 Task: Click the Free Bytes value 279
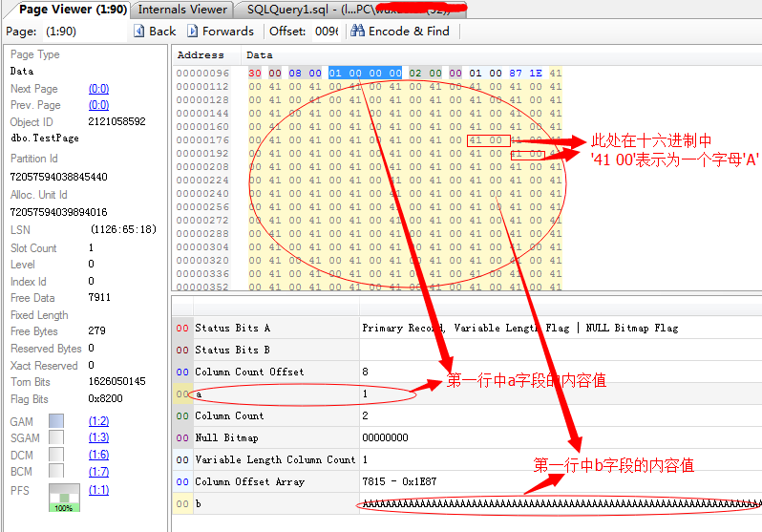click(96, 330)
